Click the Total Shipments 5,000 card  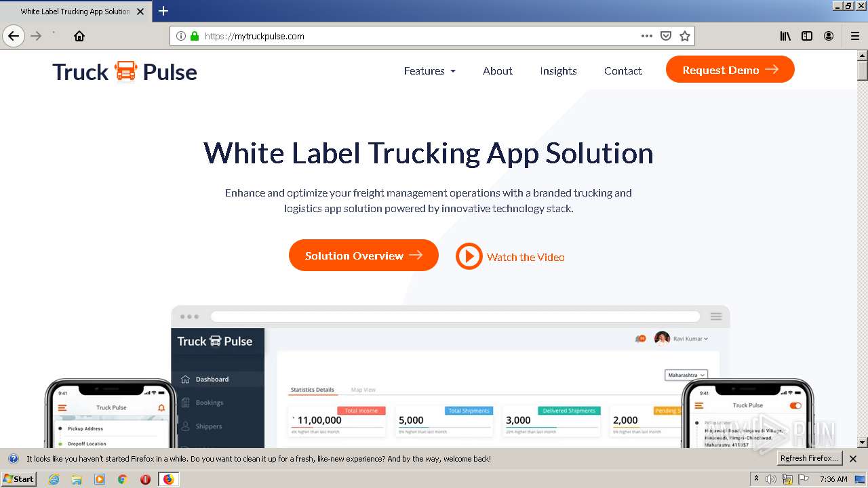pyautogui.click(x=444, y=421)
